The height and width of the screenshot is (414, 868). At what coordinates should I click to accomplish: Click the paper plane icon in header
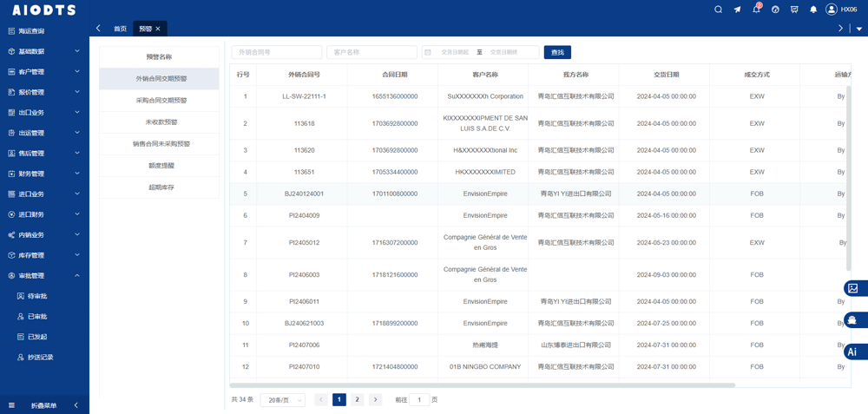[x=737, y=10]
